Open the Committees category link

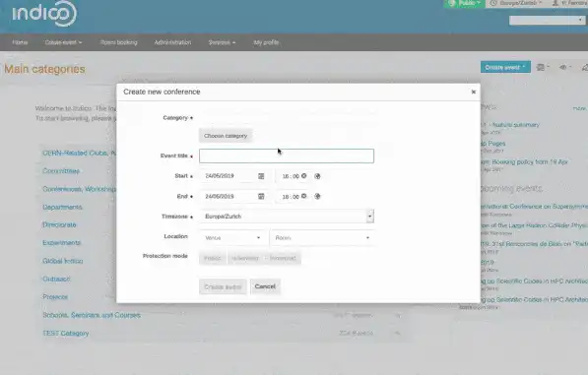pos(61,171)
